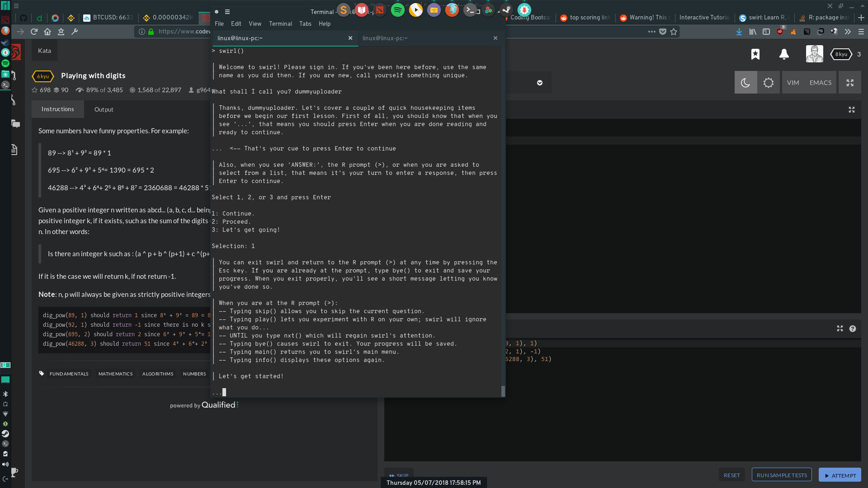Bookmark this page with the star icon

674,32
